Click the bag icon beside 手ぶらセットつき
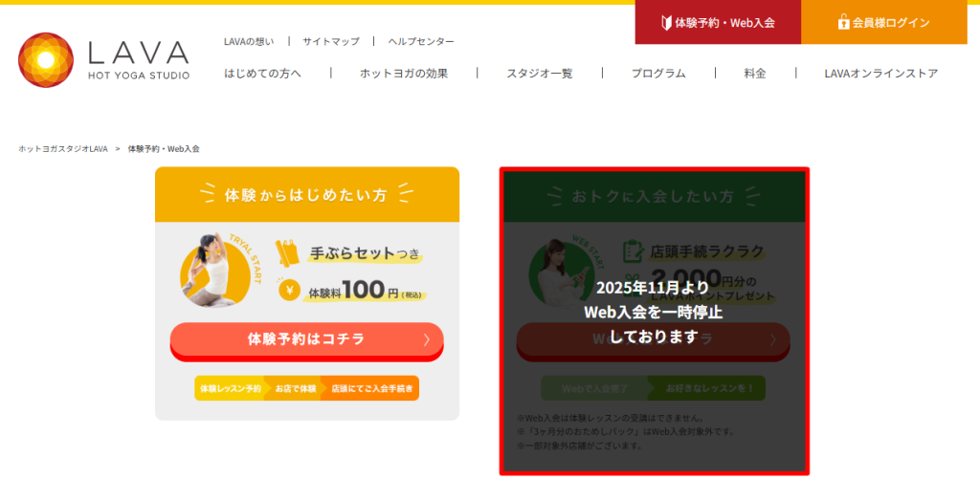980x479 pixels. pos(289,253)
